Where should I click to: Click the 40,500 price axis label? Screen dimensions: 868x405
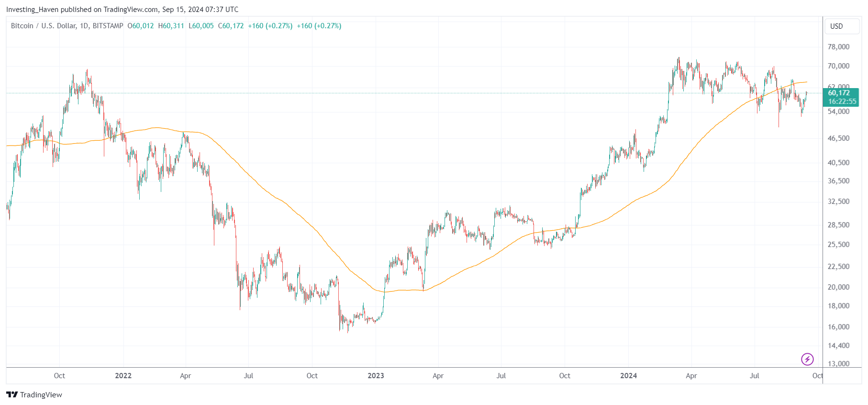[x=838, y=163]
